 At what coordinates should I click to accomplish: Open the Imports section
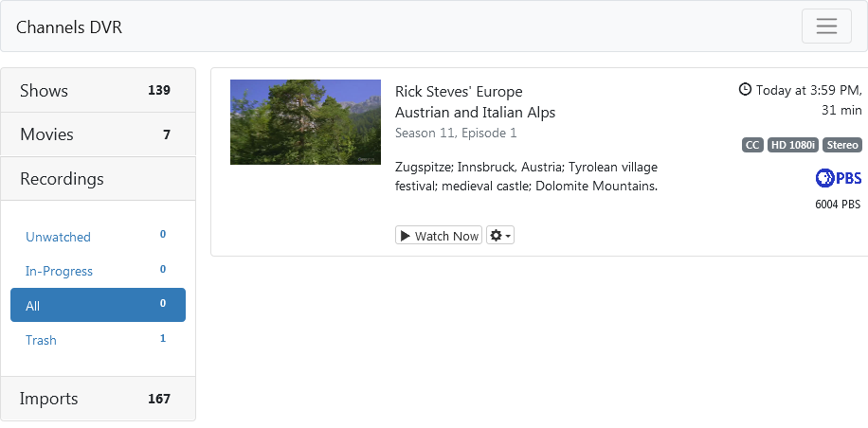[49, 399]
